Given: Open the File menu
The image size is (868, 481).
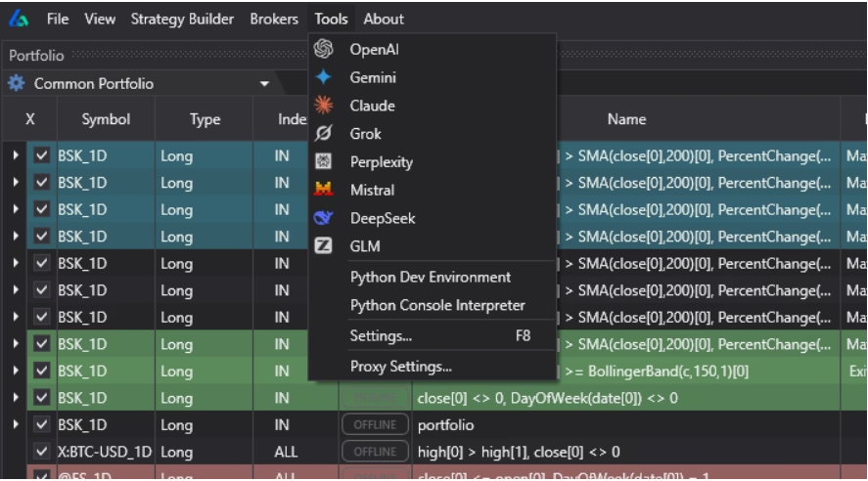Looking at the screenshot, I should (x=58, y=19).
